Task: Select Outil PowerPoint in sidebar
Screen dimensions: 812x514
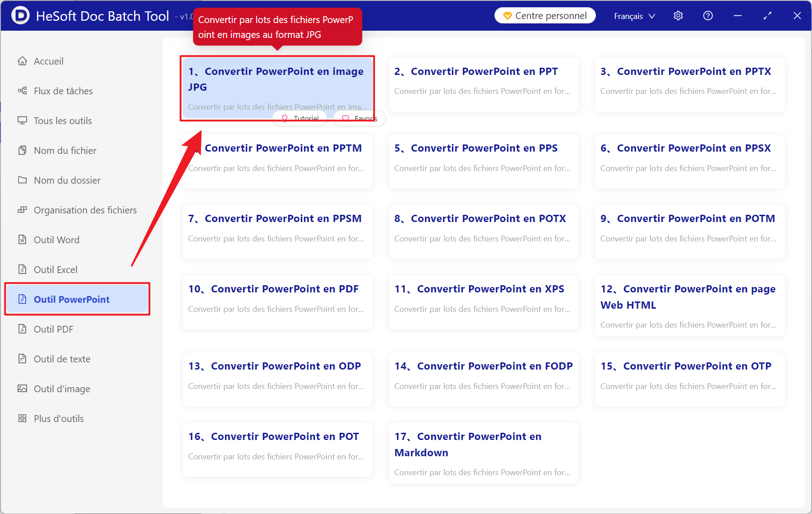Action: [x=77, y=299]
